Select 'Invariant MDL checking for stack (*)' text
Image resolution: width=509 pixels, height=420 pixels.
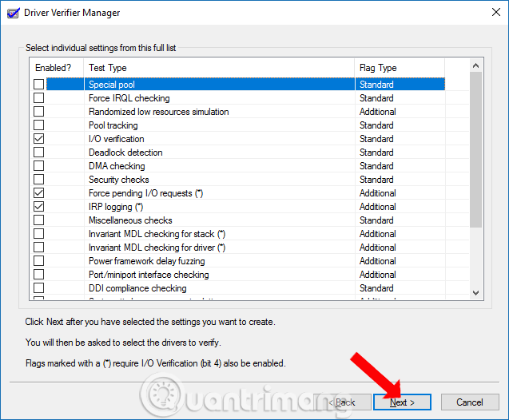(x=157, y=234)
